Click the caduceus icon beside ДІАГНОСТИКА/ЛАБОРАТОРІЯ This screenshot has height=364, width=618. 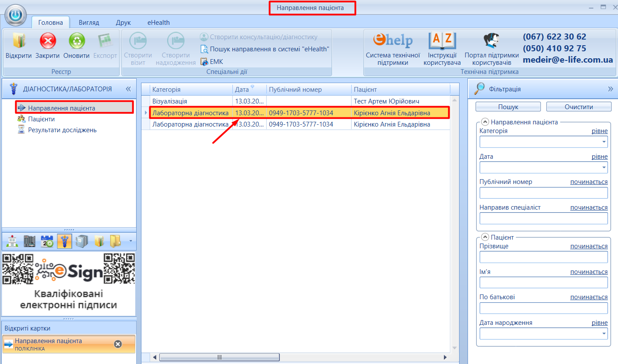(13, 89)
